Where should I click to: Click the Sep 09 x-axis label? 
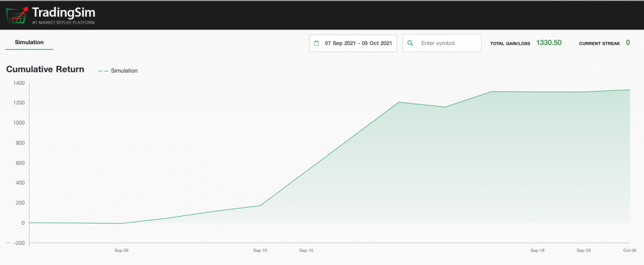click(x=121, y=250)
